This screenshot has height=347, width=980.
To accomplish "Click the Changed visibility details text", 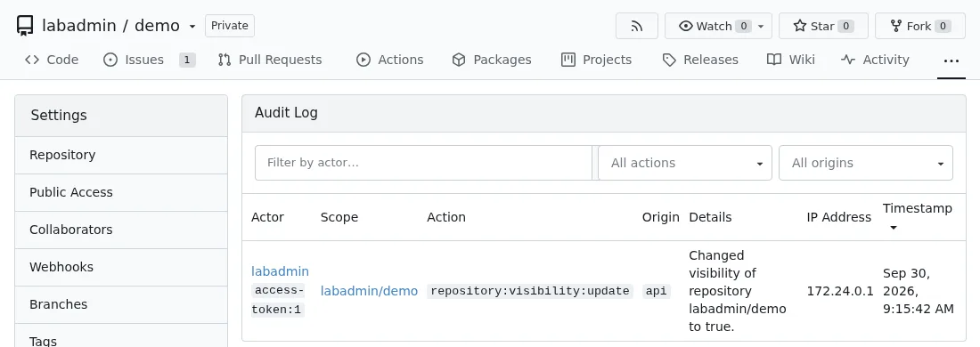I will pyautogui.click(x=738, y=291).
